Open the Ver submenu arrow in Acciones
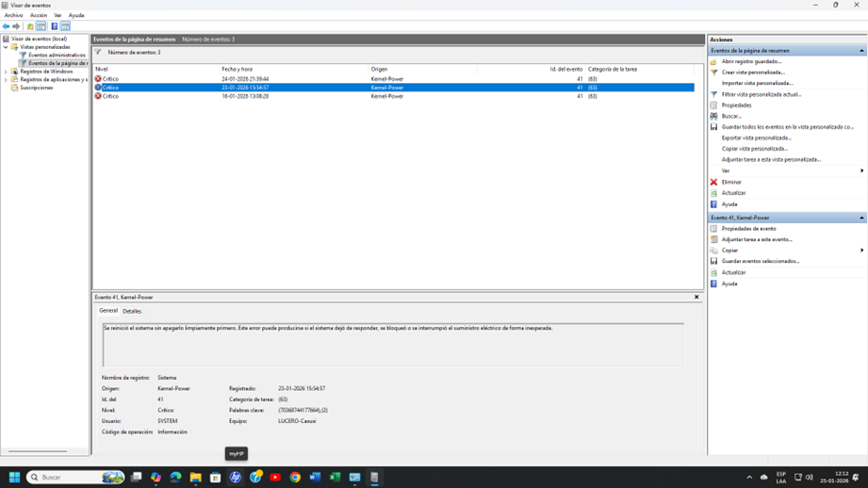This screenshot has width=868, height=488. [x=862, y=171]
